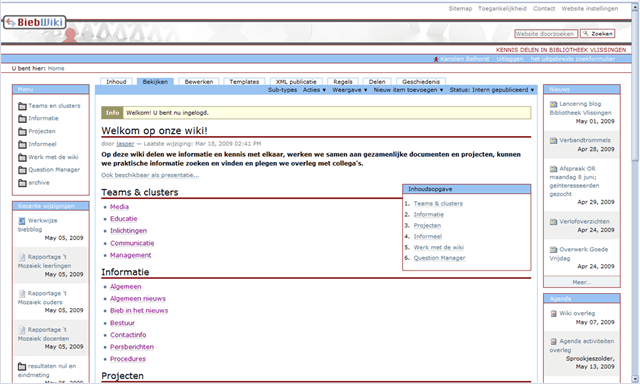Open the Procedures link

tap(128, 359)
